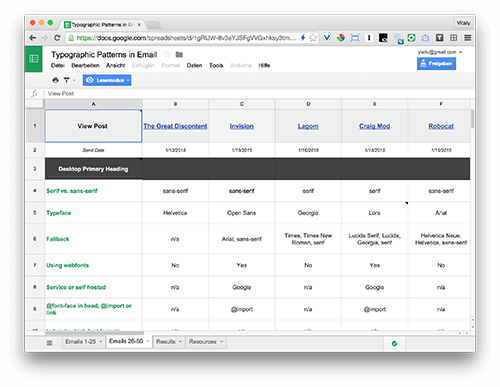
Task: Click the print icon in toolbar
Action: pos(55,80)
